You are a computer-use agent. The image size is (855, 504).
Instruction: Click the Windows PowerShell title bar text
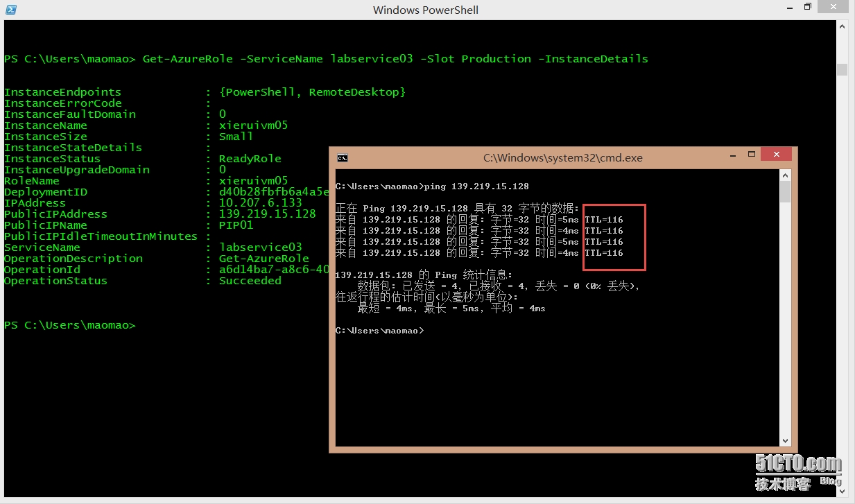[426, 10]
